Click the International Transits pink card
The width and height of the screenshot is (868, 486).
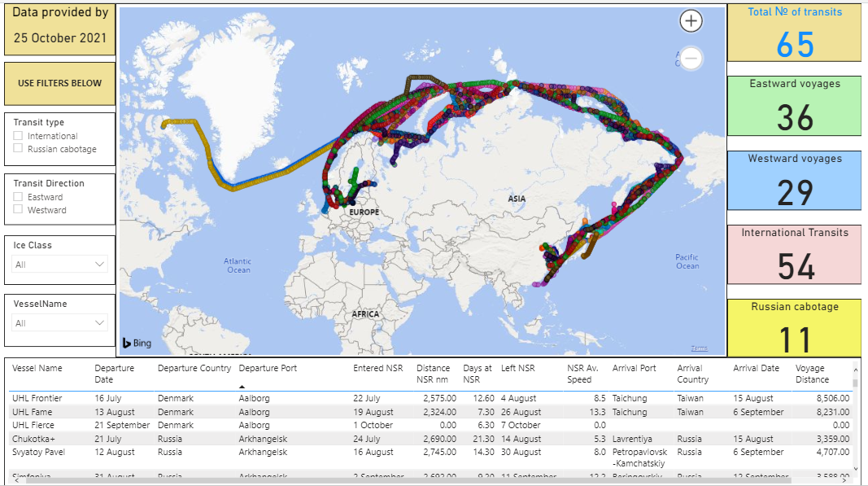pos(794,255)
